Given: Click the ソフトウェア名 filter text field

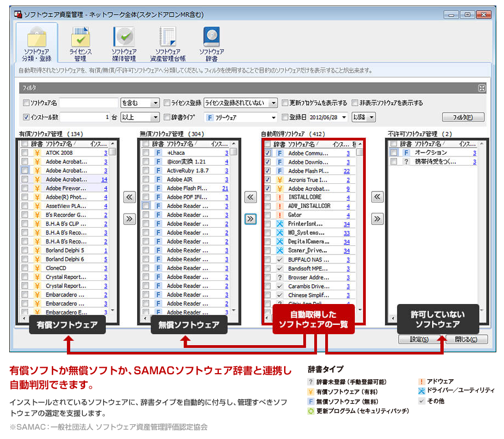Looking at the screenshot, I should click(89, 103).
